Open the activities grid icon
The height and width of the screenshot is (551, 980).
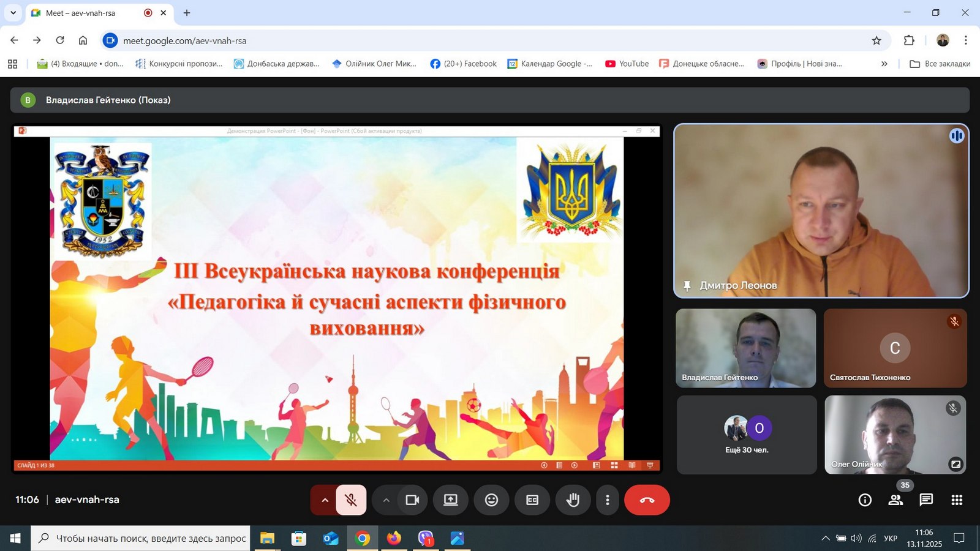coord(957,500)
